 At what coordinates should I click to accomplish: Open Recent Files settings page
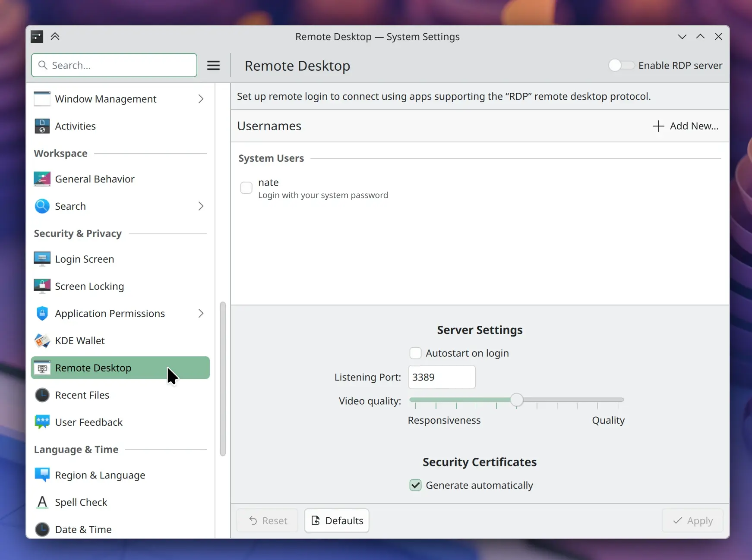(x=82, y=395)
